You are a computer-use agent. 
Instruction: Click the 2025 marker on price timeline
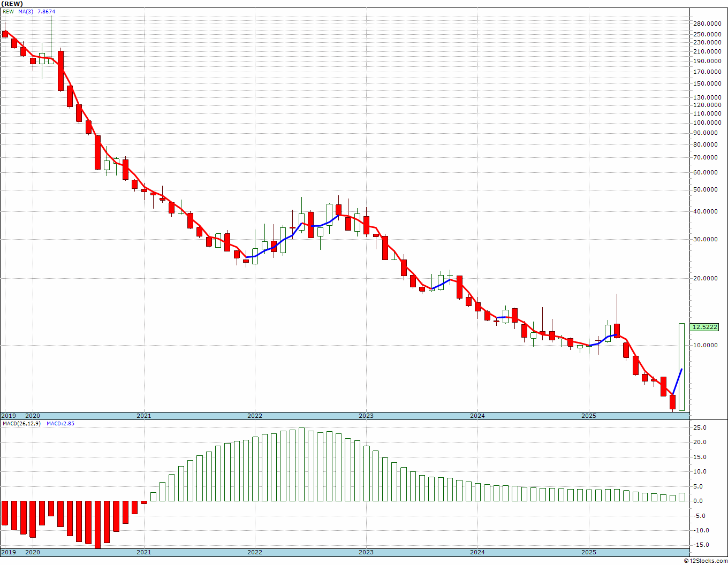pos(589,416)
